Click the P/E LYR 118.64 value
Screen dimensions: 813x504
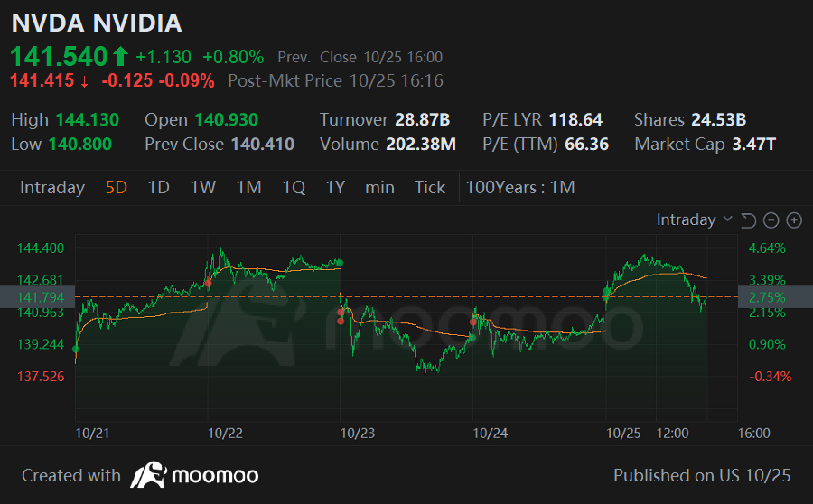(x=575, y=120)
